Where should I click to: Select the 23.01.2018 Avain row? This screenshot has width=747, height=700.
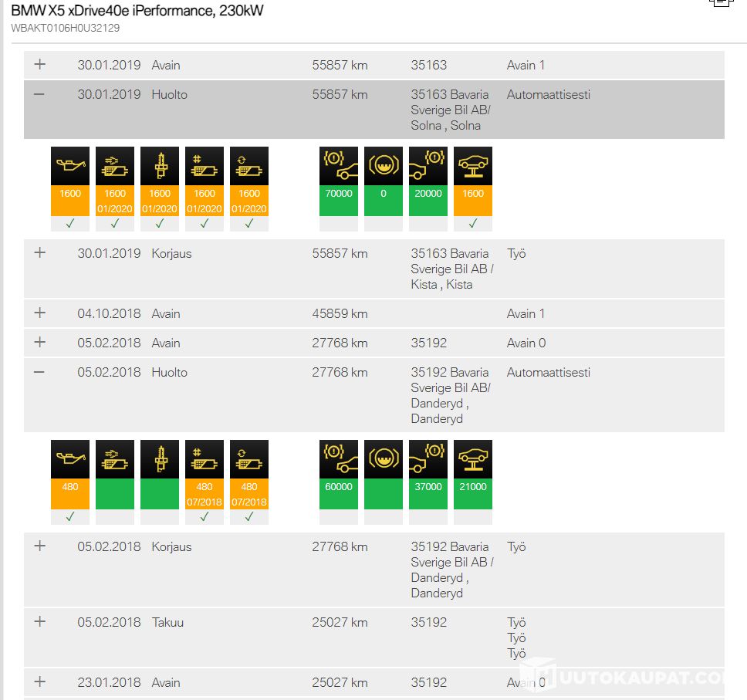(374, 682)
